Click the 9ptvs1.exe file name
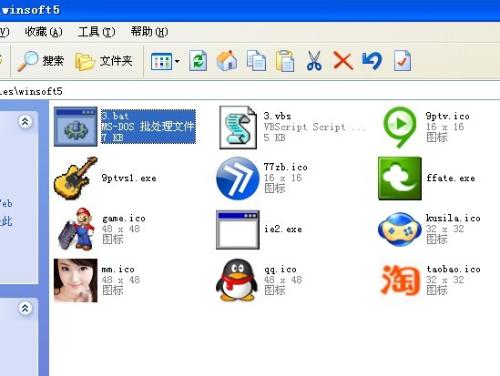This screenshot has width=500, height=376. tap(129, 178)
